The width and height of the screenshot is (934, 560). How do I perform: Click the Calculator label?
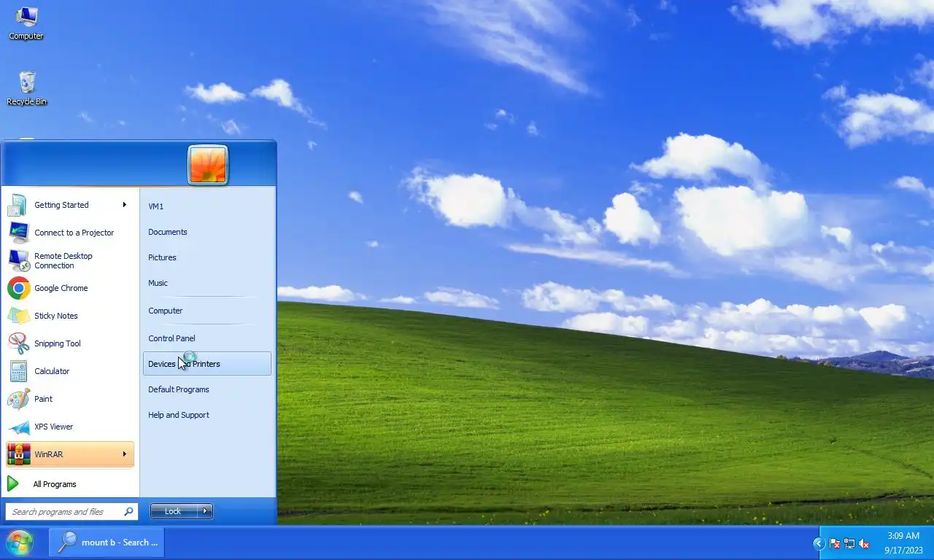(x=52, y=371)
